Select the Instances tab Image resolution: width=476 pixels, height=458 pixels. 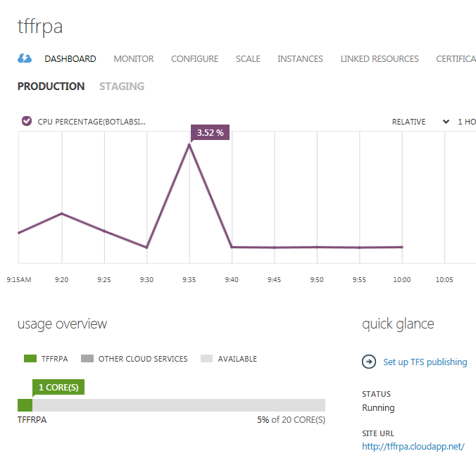coord(300,59)
